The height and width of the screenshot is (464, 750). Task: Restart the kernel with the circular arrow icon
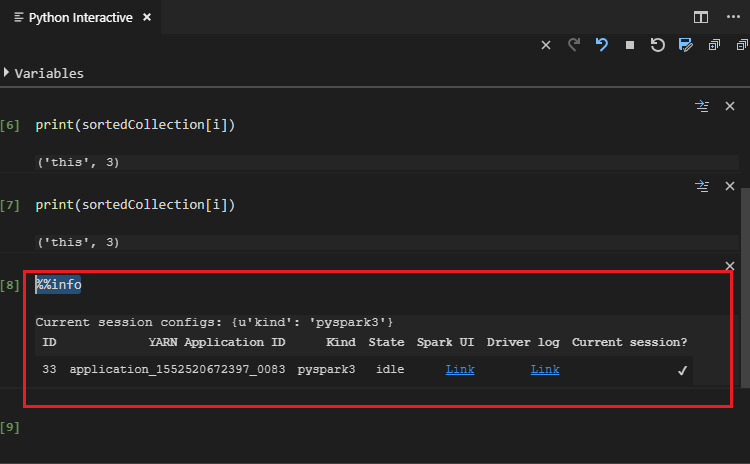tap(658, 45)
